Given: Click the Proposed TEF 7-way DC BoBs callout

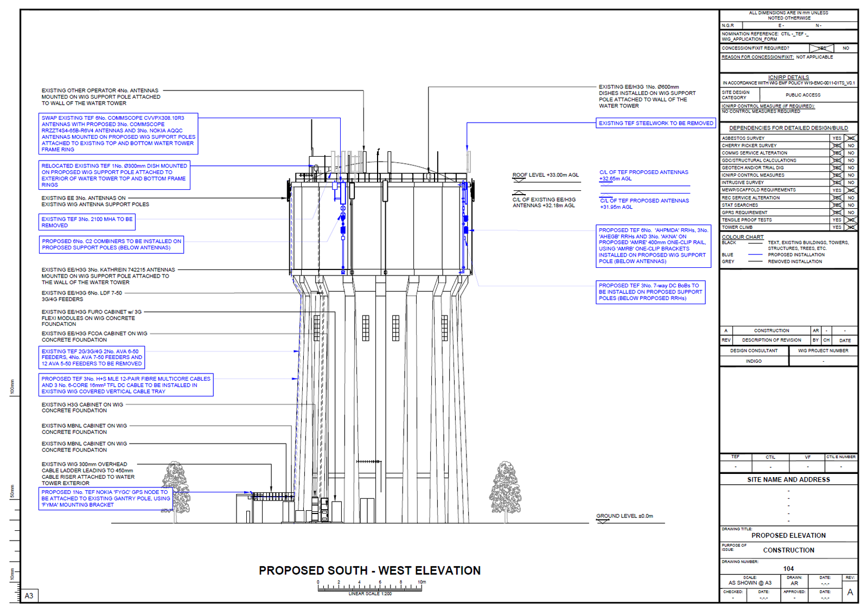Looking at the screenshot, I should coord(650,292).
